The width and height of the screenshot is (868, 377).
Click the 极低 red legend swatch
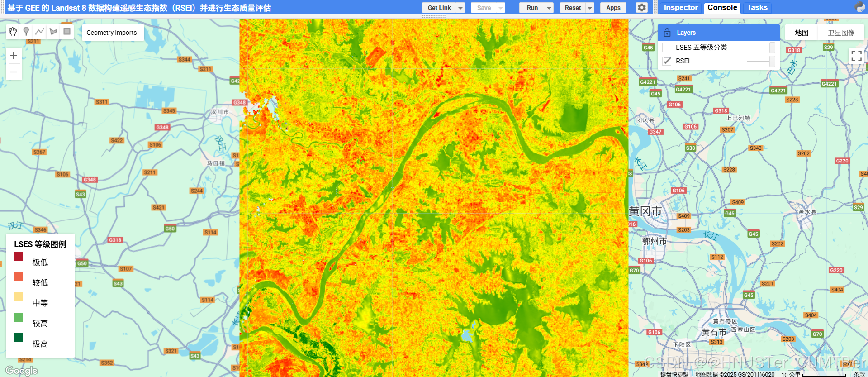(19, 256)
